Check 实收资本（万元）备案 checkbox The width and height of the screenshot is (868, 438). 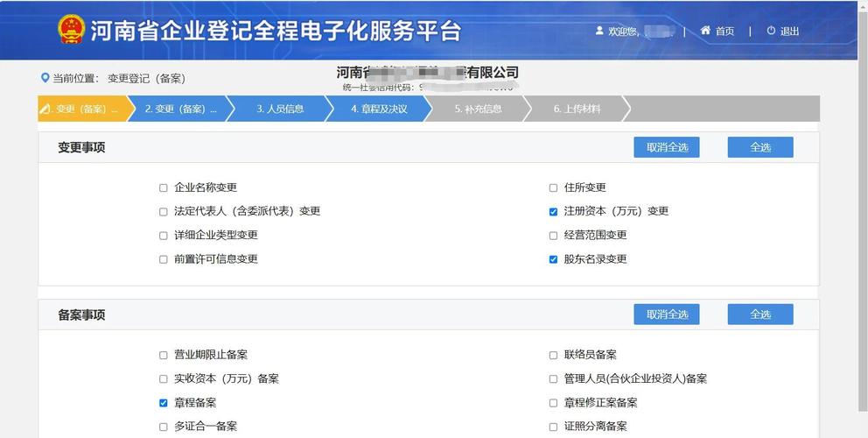(x=164, y=379)
